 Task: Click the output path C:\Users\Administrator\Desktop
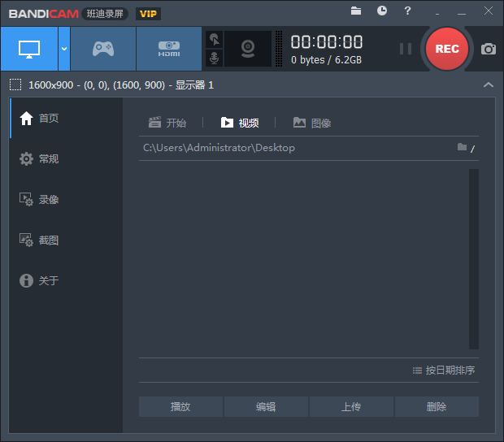pos(219,148)
